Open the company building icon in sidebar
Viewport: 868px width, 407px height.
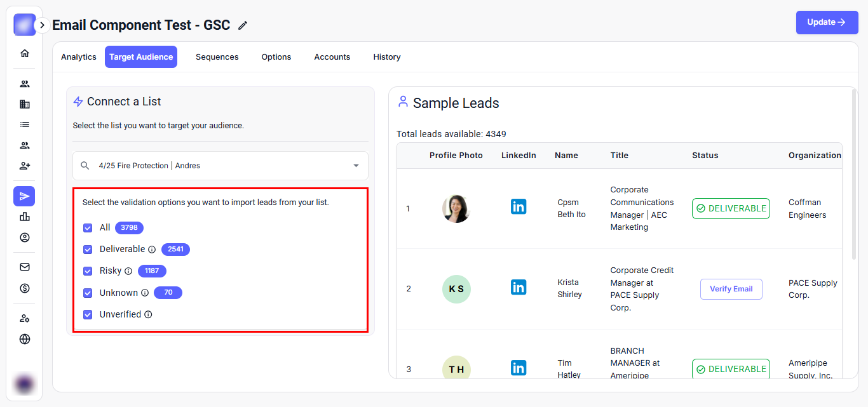[25, 104]
